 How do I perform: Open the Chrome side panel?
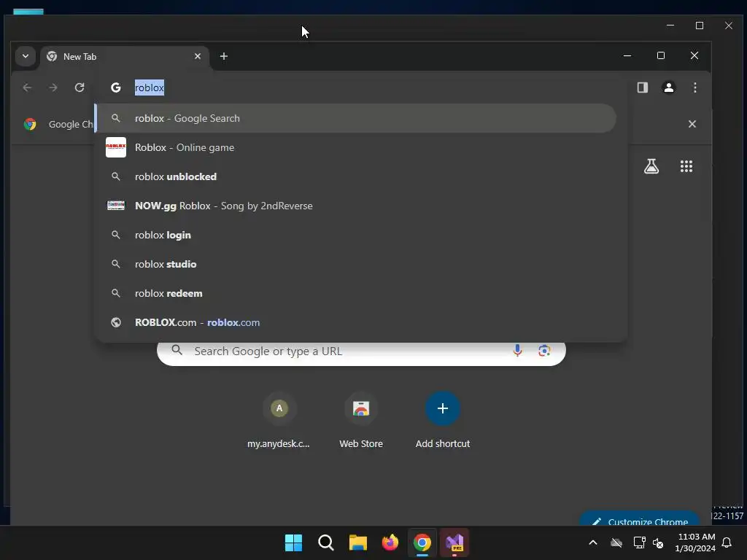click(x=643, y=87)
